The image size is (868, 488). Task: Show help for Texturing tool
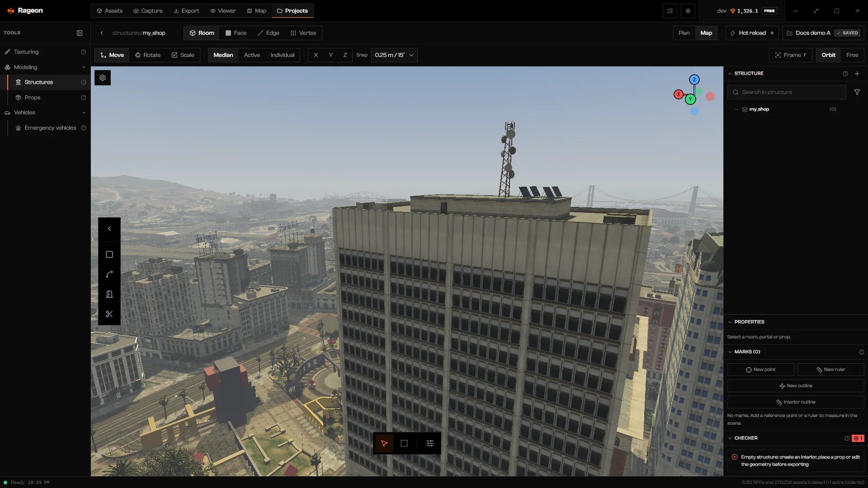click(84, 52)
